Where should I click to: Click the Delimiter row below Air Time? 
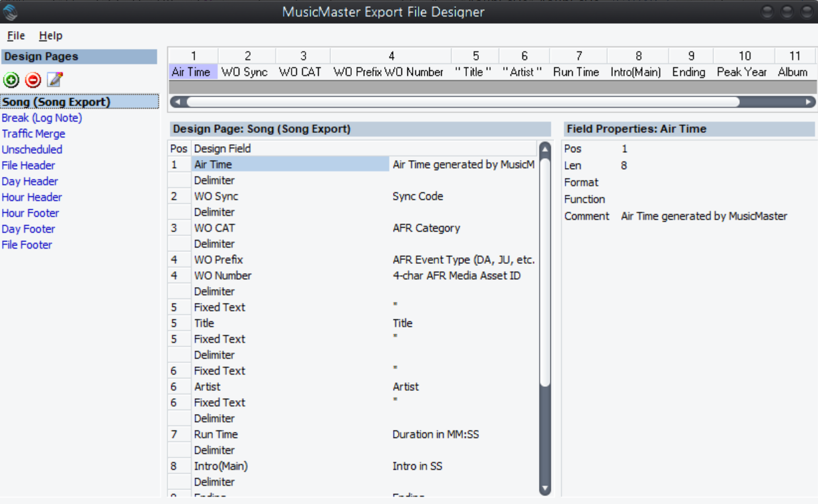(352, 181)
